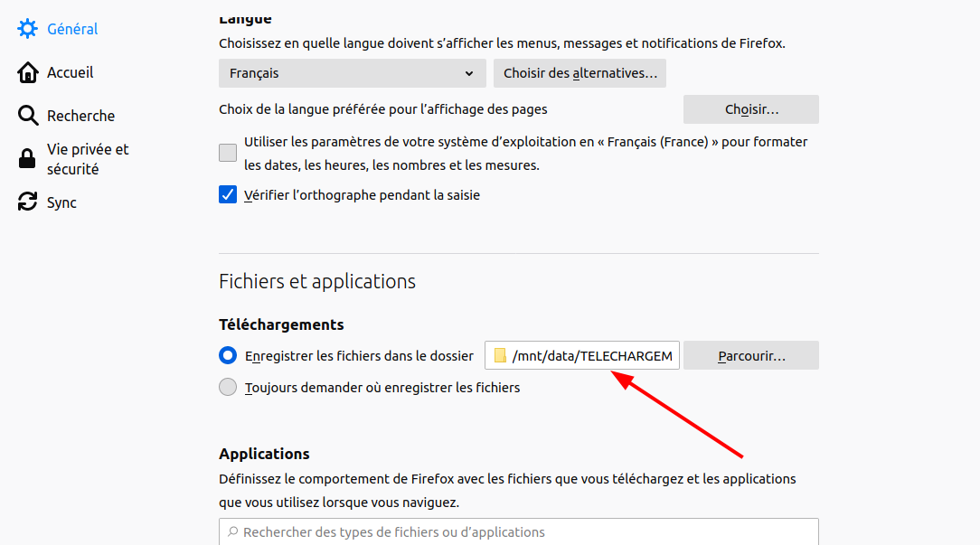
Task: Open the Sync settings section
Action: [61, 202]
